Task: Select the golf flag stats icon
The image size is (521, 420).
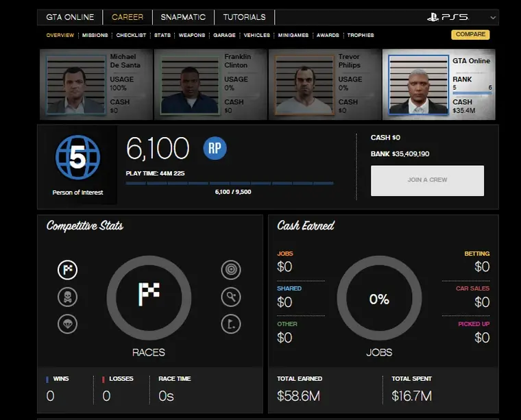Action: pyautogui.click(x=231, y=323)
